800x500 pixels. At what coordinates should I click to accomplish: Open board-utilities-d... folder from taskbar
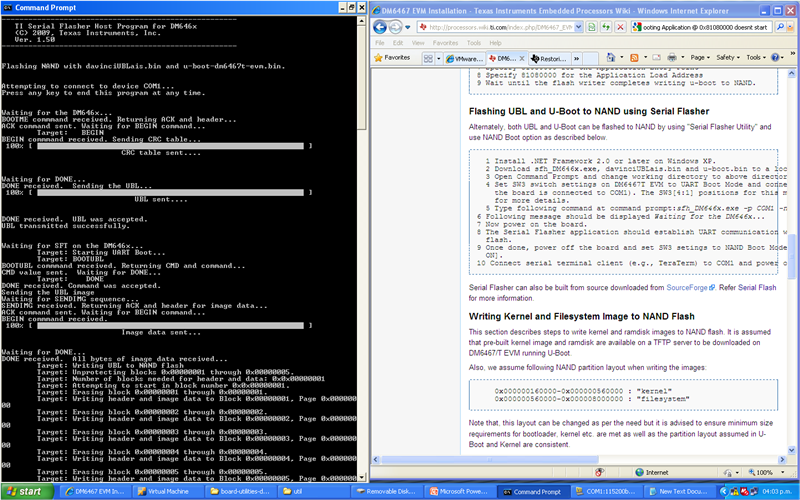240,491
